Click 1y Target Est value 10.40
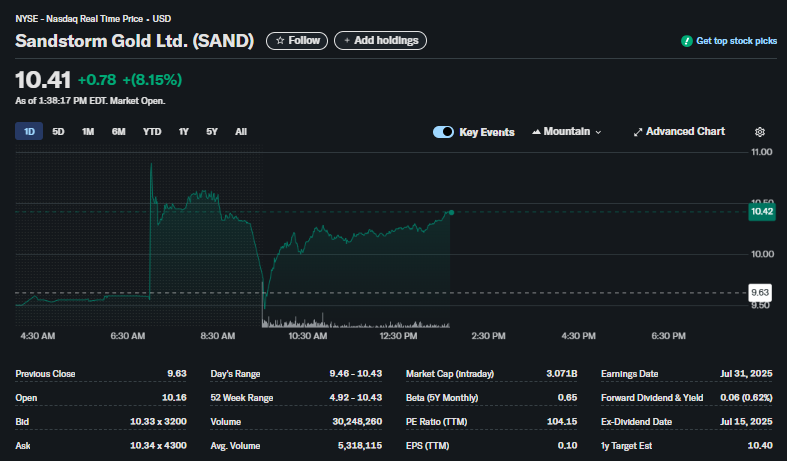This screenshot has height=461, width=787. (x=760, y=445)
